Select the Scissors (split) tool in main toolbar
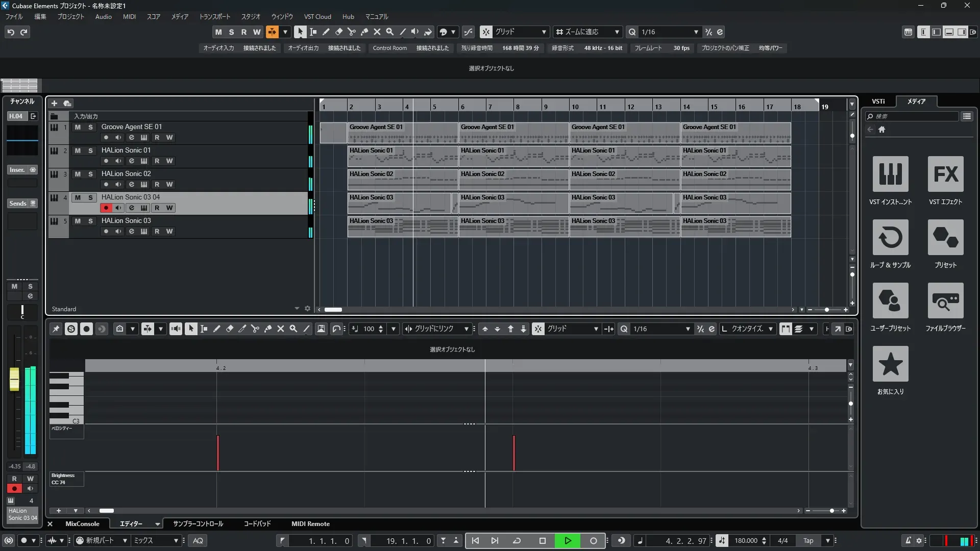Screen dimensions: 980x551 (x=352, y=32)
